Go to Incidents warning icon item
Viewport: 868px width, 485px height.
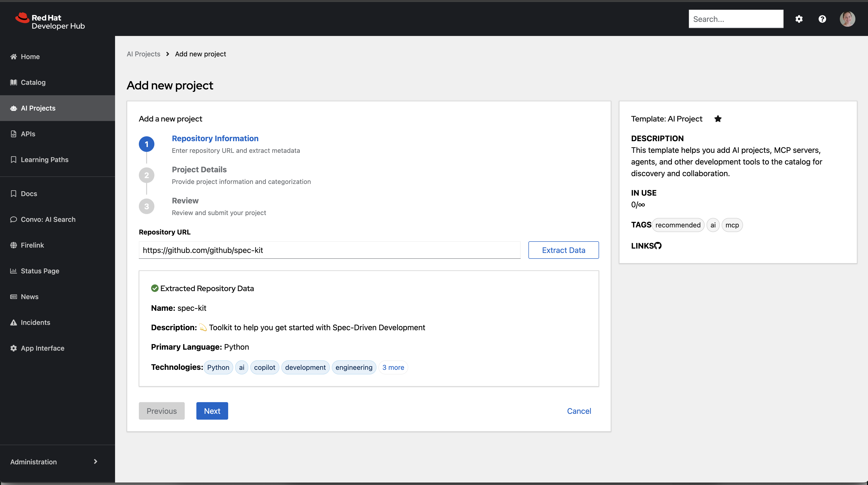(x=14, y=322)
